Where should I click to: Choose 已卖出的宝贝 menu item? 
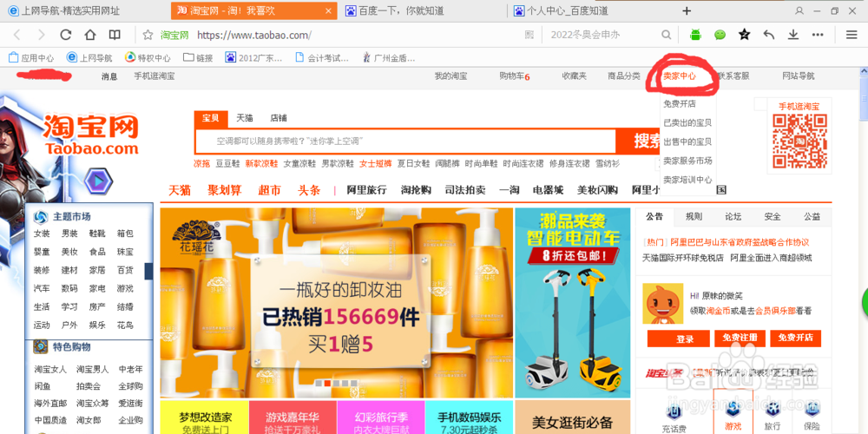point(687,123)
